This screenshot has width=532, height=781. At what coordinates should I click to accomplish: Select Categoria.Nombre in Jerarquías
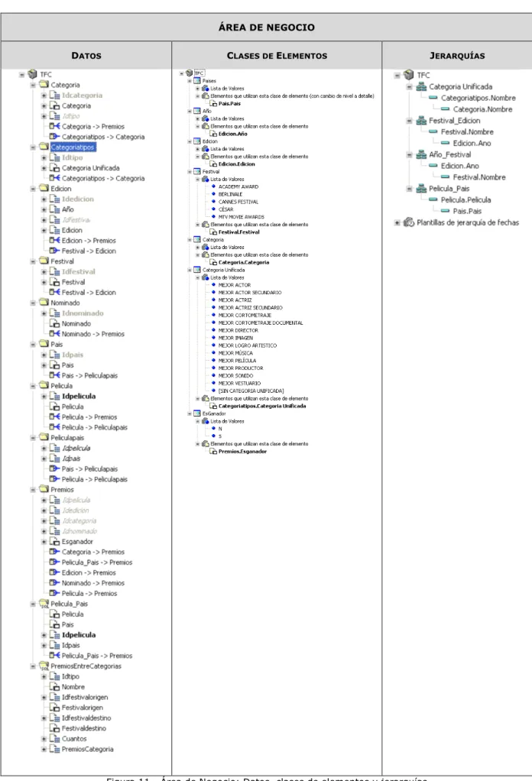(x=482, y=109)
